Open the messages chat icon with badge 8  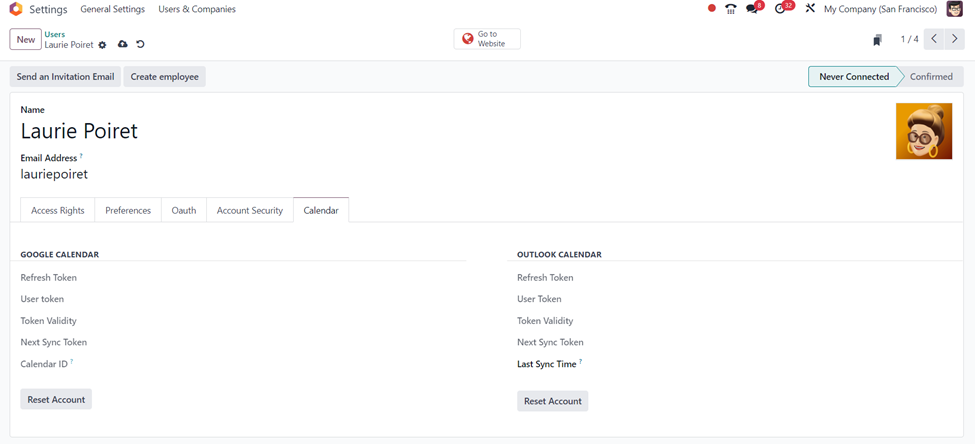tap(753, 9)
